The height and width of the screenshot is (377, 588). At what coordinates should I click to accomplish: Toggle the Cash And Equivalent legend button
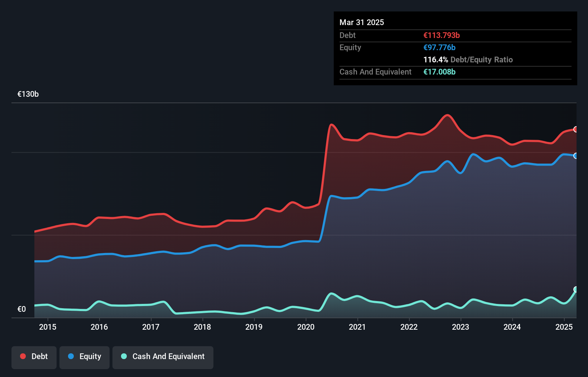[x=163, y=357]
